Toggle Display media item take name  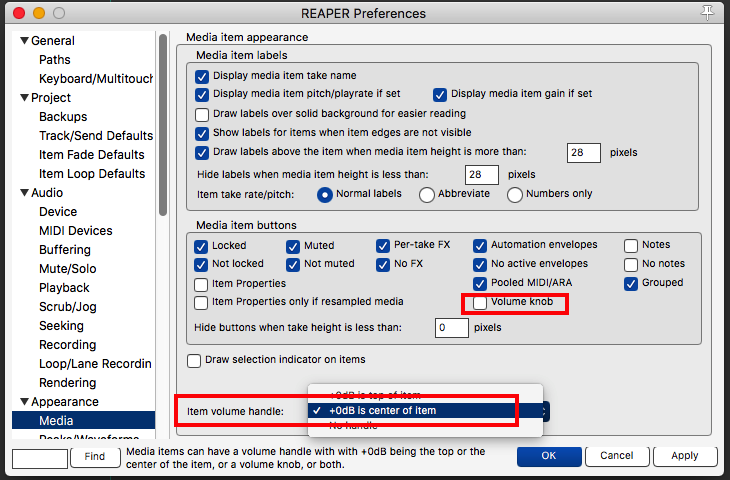(x=202, y=76)
